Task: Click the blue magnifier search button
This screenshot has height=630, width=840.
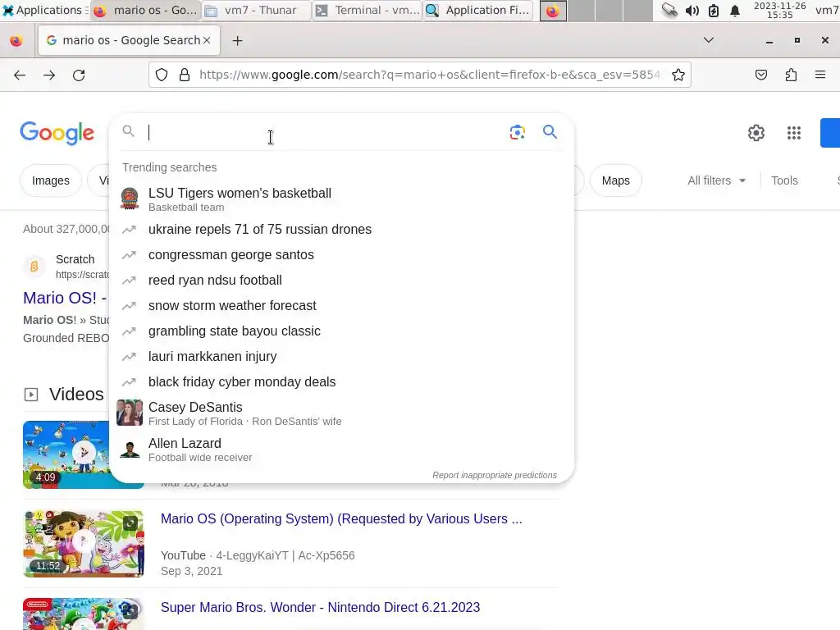Action: click(x=550, y=132)
